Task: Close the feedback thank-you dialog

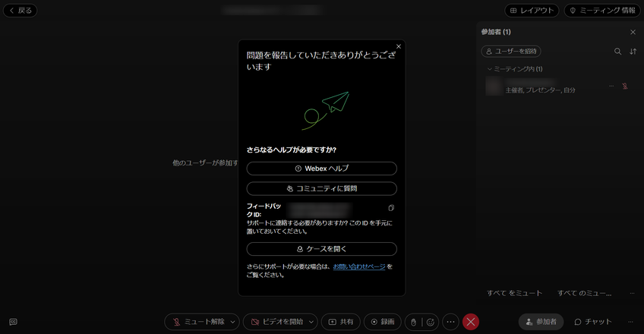Action: (399, 46)
